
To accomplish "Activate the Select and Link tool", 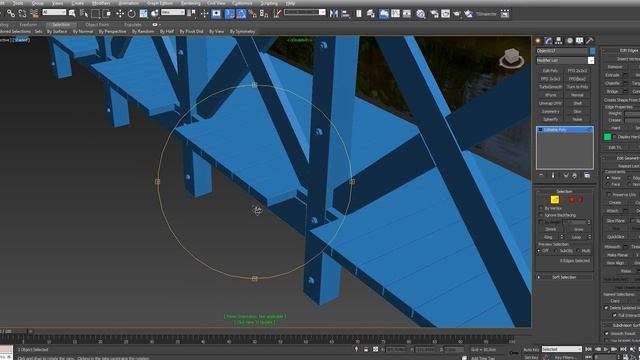I will 11,13.
